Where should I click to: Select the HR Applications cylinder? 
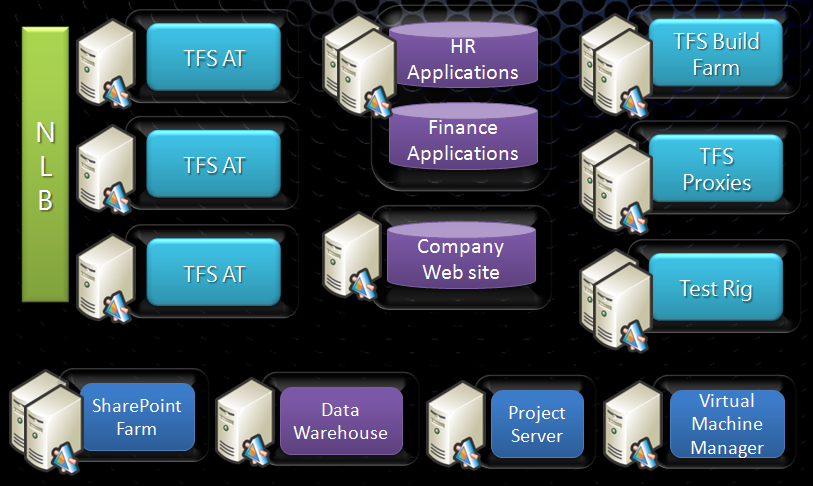point(463,54)
